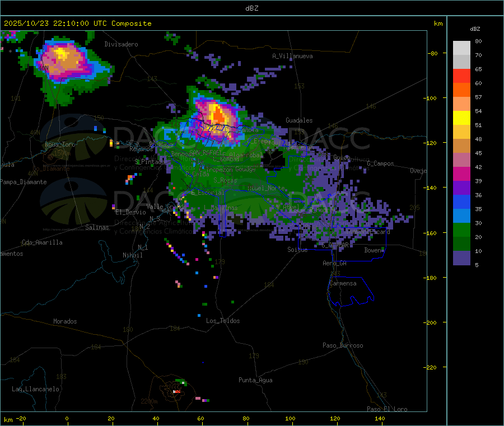Image resolution: width=504 pixels, height=426 pixels.
Task: Select the 'El_Desvio' label
Action: [131, 212]
